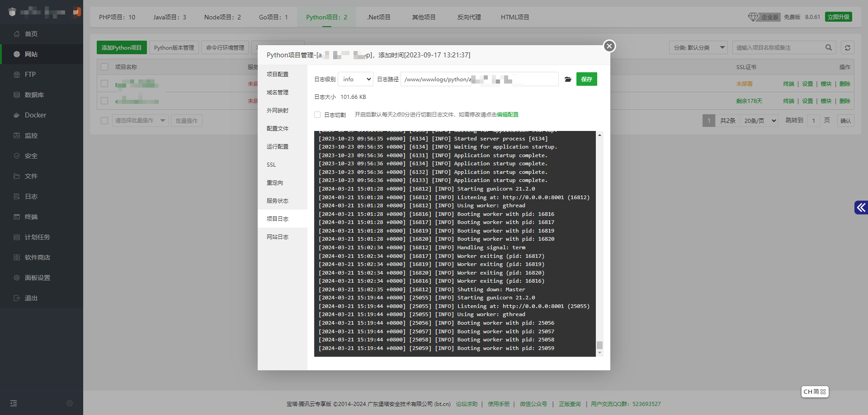This screenshot has width=868, height=415.
Task: Click the log scrollbar up arrow
Action: click(x=600, y=135)
